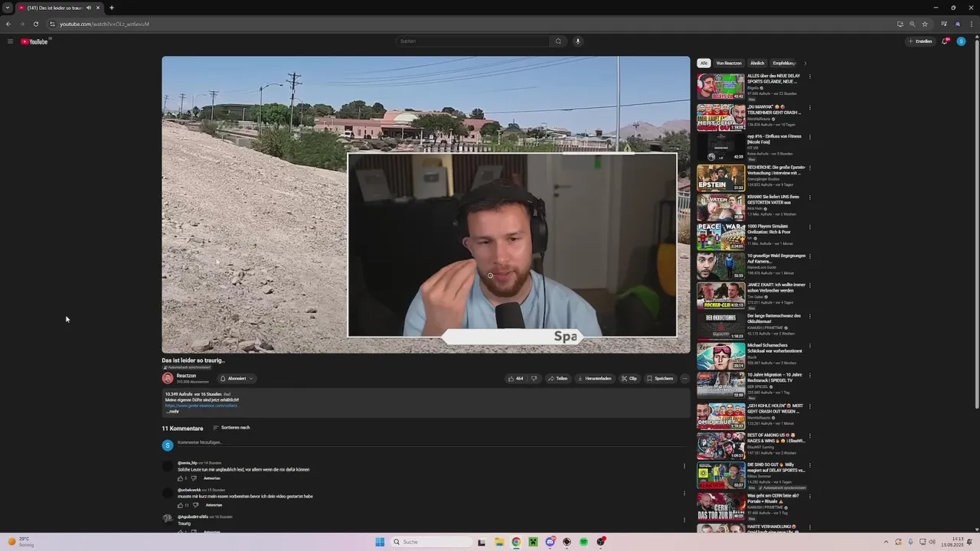Share the video via Teilen
The height and width of the screenshot is (551, 980).
(x=557, y=378)
